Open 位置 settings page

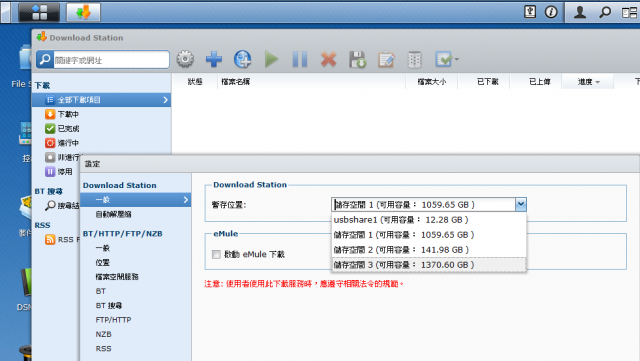pos(102,262)
